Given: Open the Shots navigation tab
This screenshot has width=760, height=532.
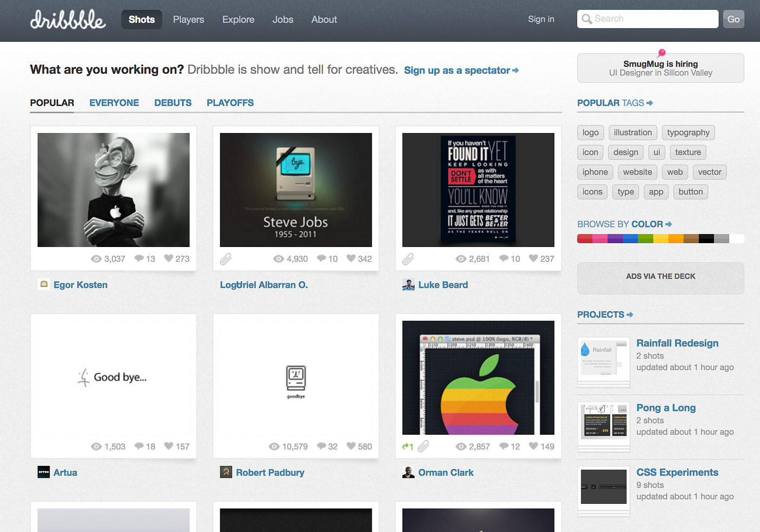Looking at the screenshot, I should pyautogui.click(x=142, y=20).
